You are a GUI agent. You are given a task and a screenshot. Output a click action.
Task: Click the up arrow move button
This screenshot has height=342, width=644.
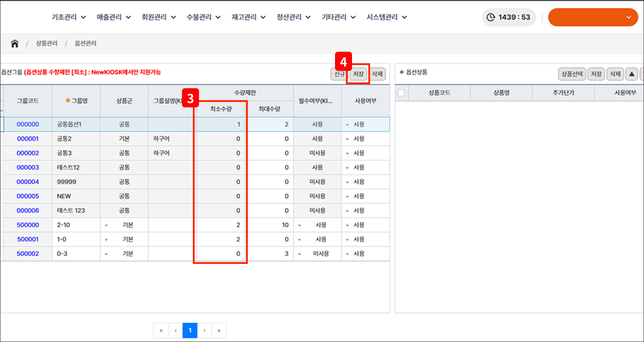631,74
